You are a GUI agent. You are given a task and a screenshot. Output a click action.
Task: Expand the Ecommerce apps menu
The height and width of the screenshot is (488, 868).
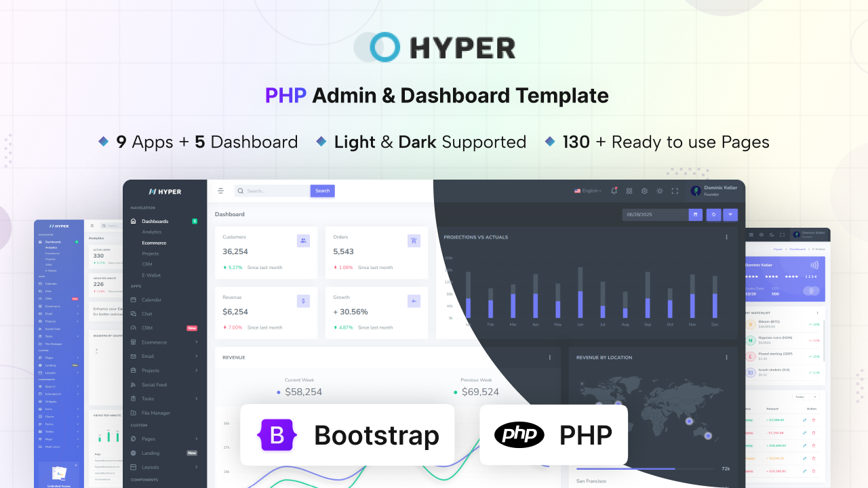165,342
